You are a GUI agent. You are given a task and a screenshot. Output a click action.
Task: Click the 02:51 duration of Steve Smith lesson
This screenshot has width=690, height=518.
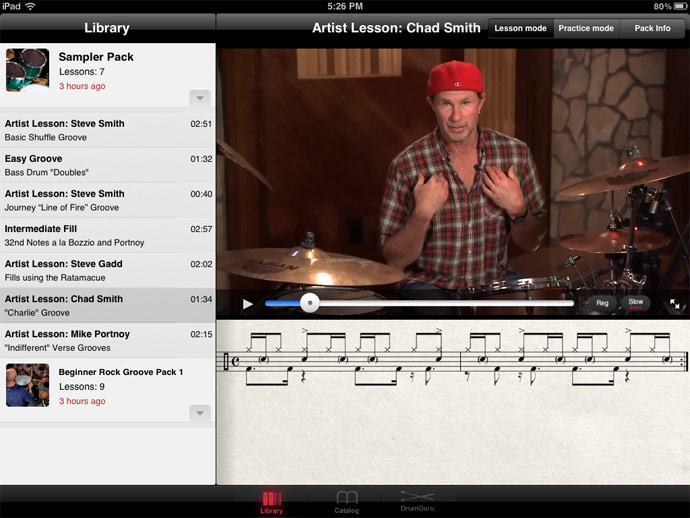(201, 124)
